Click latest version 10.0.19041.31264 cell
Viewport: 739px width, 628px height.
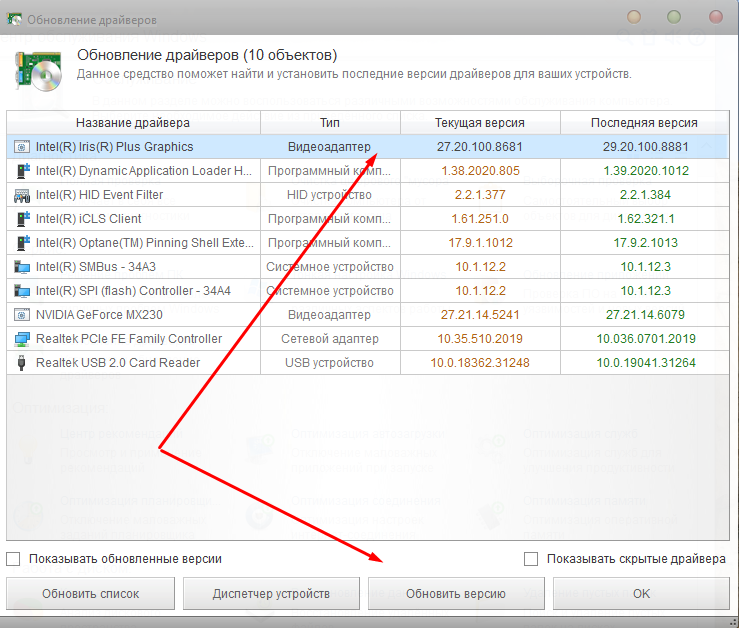click(x=646, y=363)
